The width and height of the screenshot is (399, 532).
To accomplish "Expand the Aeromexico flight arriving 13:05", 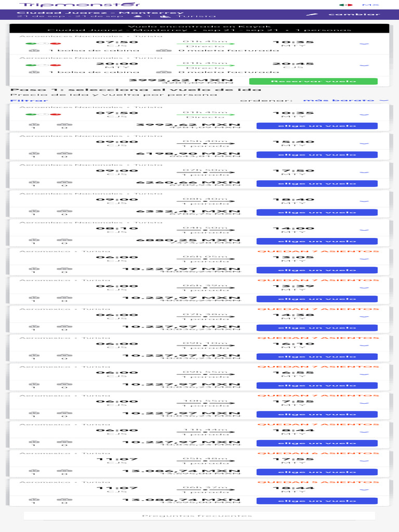I will click(364, 259).
